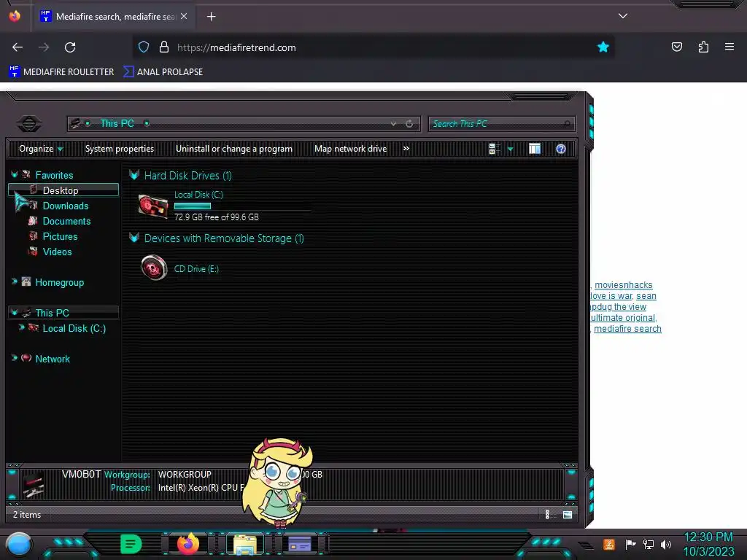Open the address bar history dropdown

tap(393, 124)
